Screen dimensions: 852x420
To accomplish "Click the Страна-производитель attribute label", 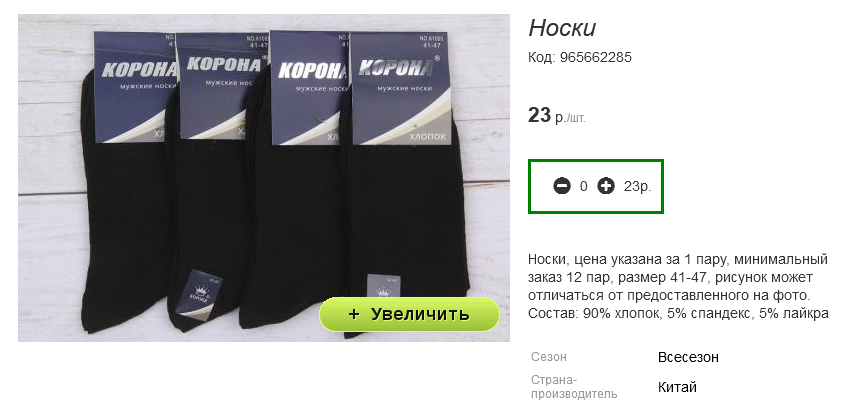I will pyautogui.click(x=574, y=386).
